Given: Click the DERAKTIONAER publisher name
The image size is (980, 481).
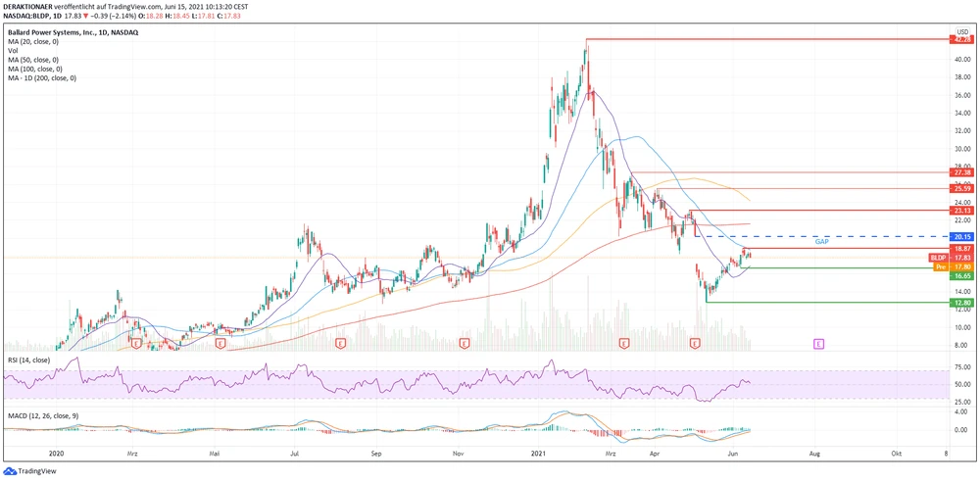Looking at the screenshot, I should (x=27, y=5).
